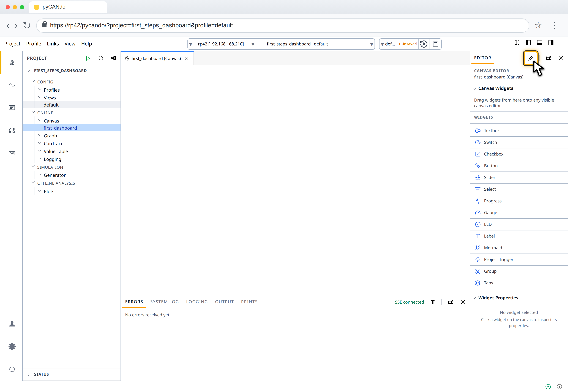Toggle the left sidebar panel visibility
This screenshot has height=392, width=568.
coord(528,43)
